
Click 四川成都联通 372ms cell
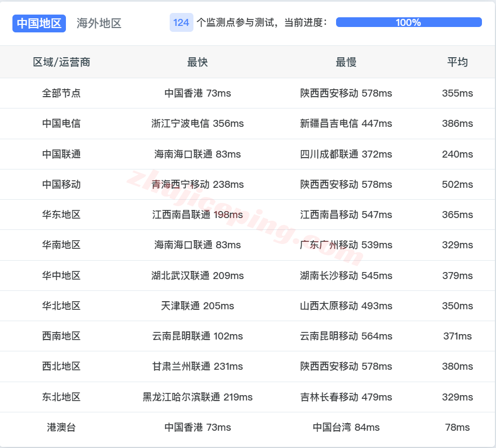[346, 154]
